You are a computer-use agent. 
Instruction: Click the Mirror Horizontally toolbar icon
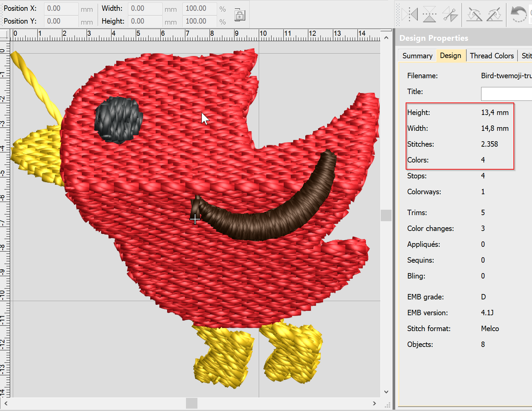(410, 14)
